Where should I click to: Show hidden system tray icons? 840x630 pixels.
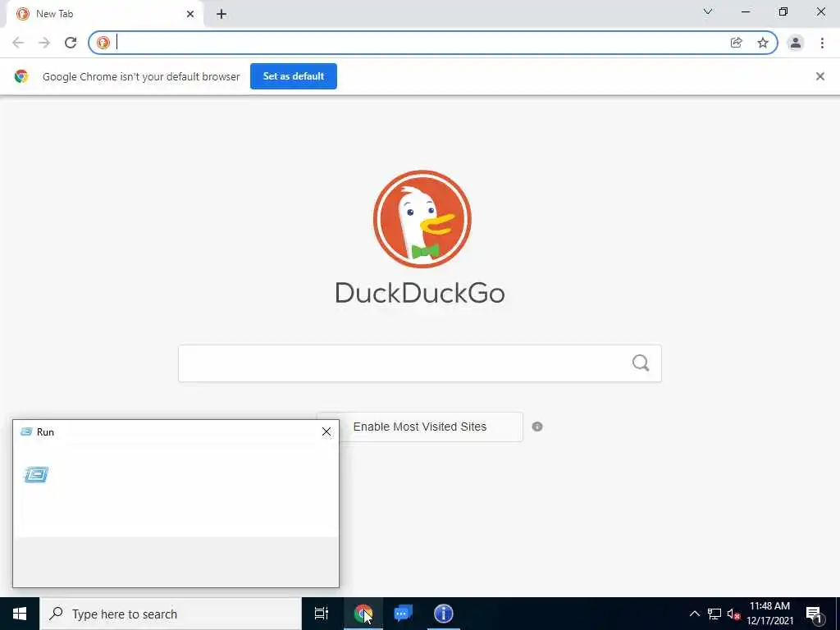click(694, 614)
